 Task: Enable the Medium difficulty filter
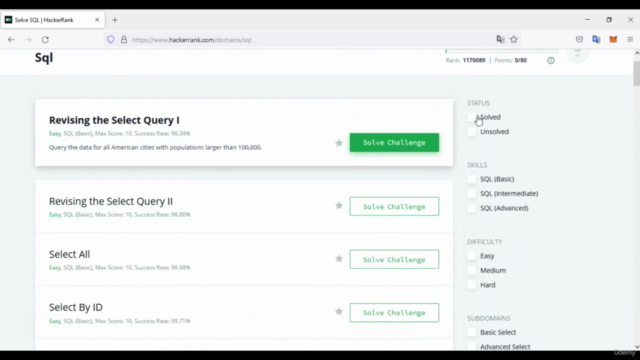[471, 270]
